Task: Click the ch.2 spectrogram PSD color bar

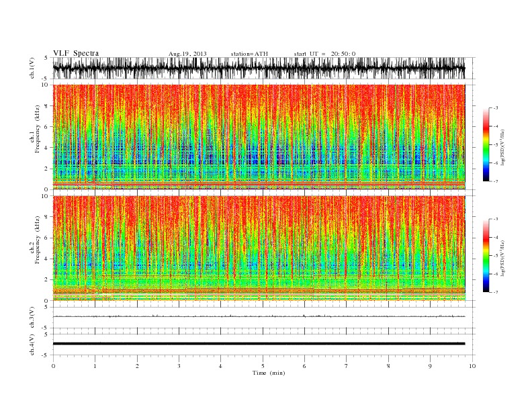Action: (486, 255)
